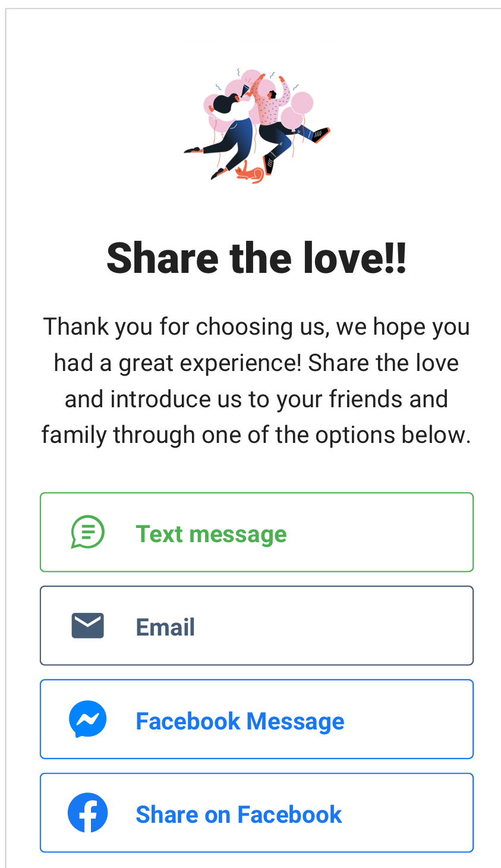Image resolution: width=501 pixels, height=868 pixels.
Task: Click the round Facebook logo icon
Action: click(x=87, y=813)
